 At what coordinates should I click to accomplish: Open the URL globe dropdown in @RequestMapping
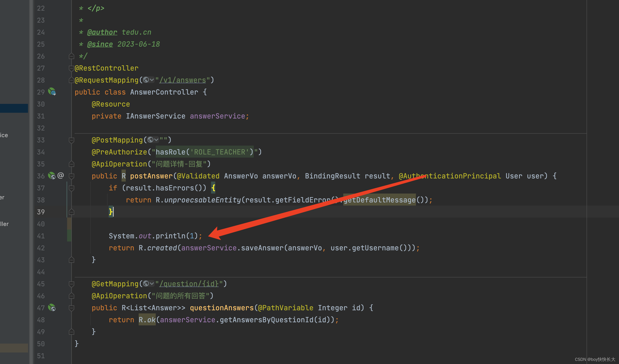149,80
